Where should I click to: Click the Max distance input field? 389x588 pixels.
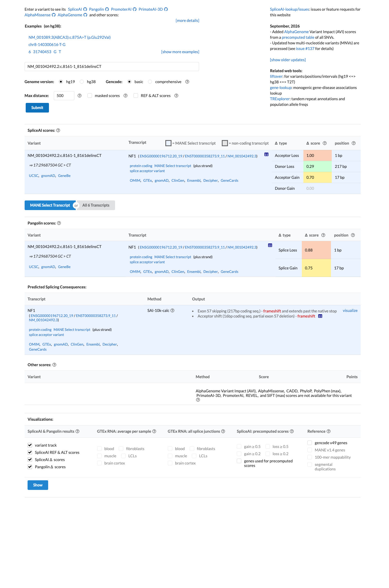tap(64, 96)
